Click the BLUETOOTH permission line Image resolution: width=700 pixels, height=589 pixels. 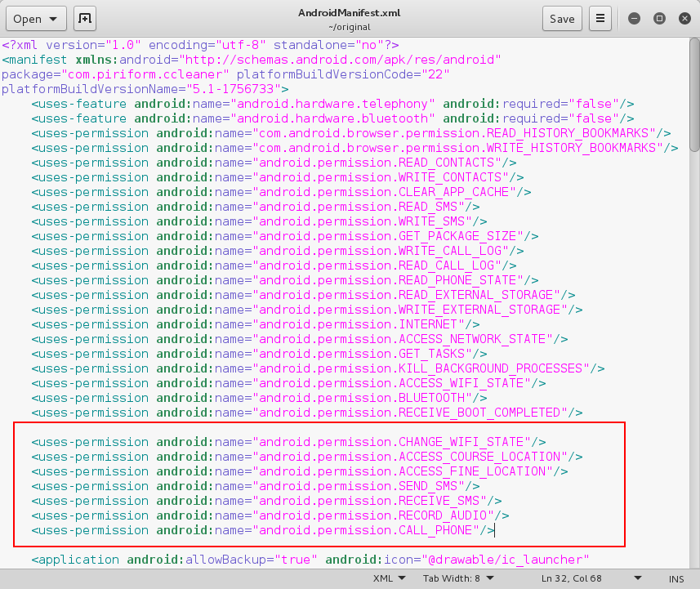tap(260, 397)
